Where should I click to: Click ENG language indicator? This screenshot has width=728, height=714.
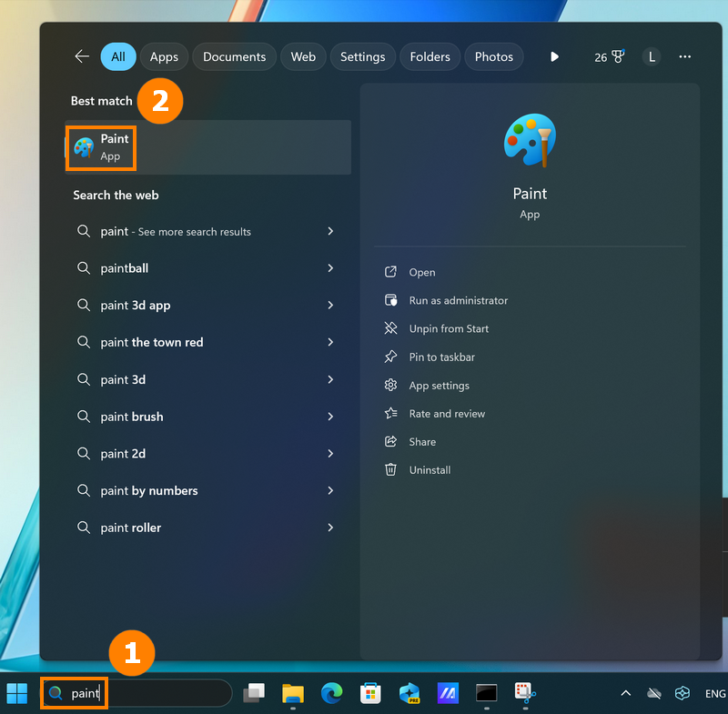[x=715, y=693]
